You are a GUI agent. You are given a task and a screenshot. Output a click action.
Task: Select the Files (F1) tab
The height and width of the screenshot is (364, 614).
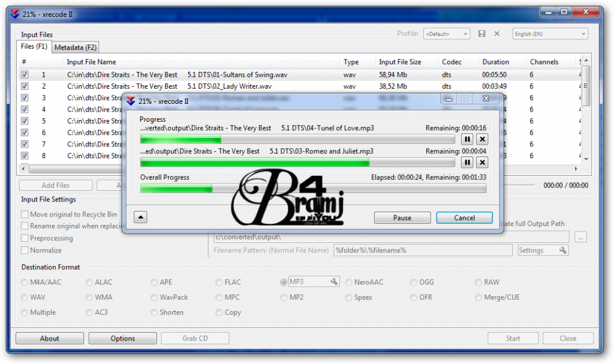pos(33,47)
